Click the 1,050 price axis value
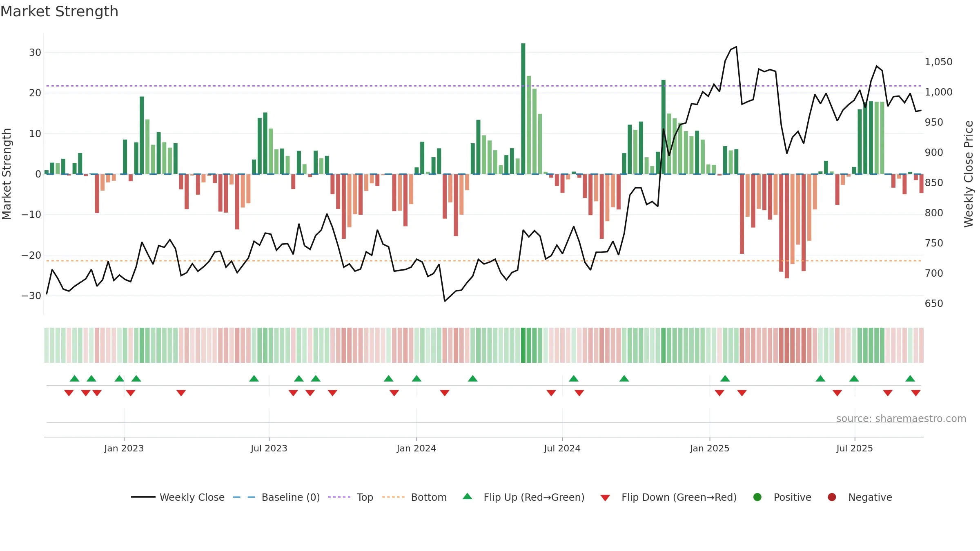The image size is (980, 551). pyautogui.click(x=938, y=62)
